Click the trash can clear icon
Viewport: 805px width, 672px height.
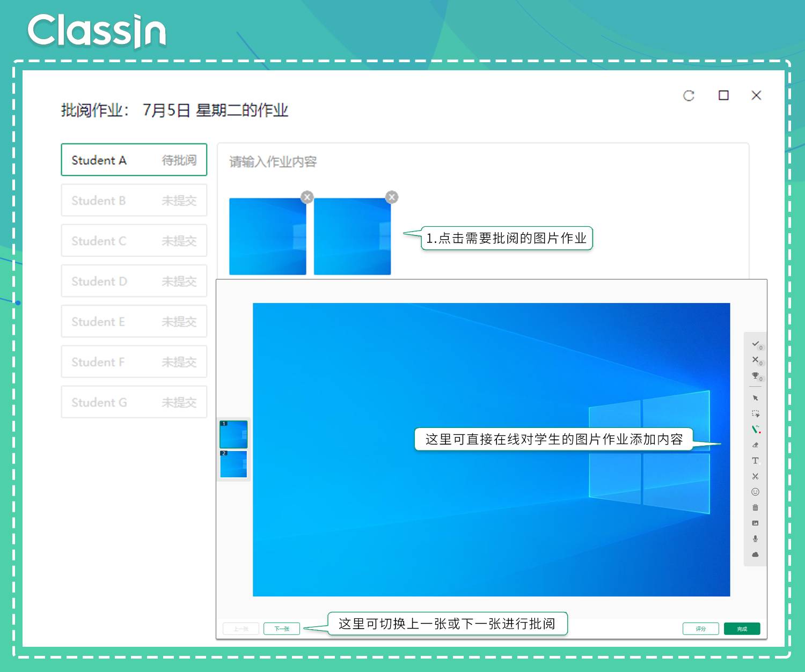755,507
